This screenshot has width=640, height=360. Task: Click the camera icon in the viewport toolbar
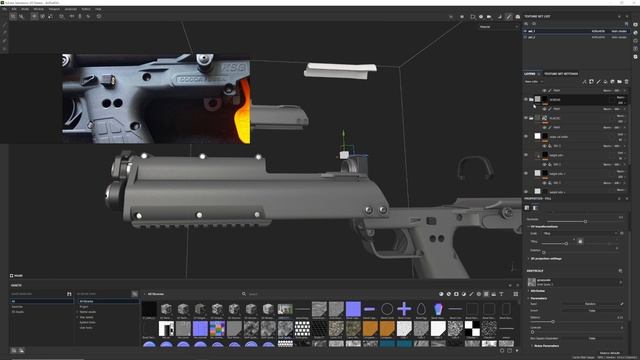(481, 17)
